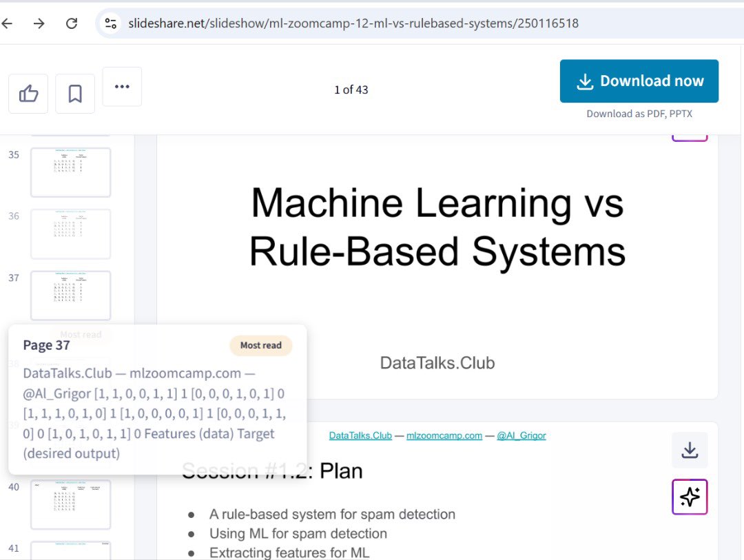The width and height of the screenshot is (744, 560).
Task: Open site information icon in address bar
Action: [x=110, y=23]
